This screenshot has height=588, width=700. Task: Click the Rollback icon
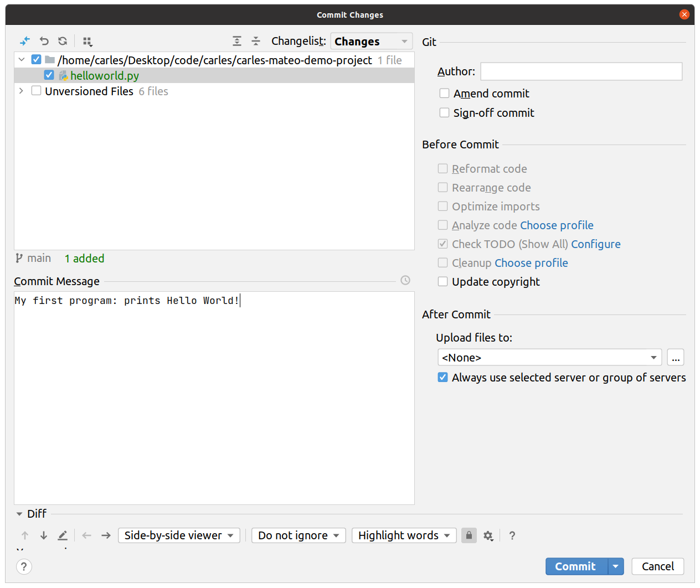[44, 41]
